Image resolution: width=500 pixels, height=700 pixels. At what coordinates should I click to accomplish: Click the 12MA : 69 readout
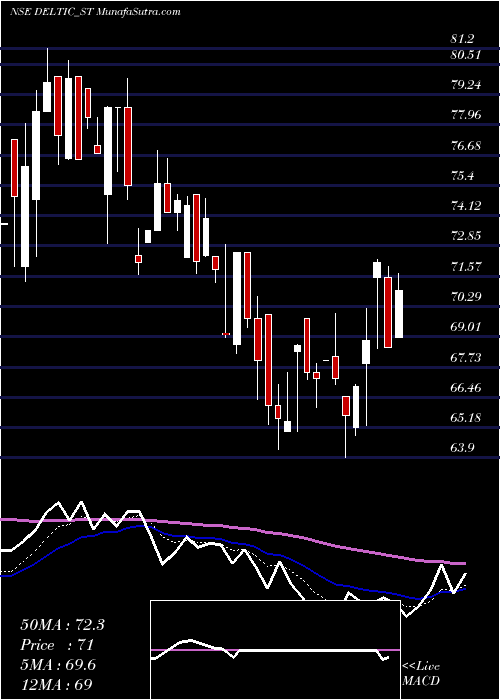[x=56, y=684]
